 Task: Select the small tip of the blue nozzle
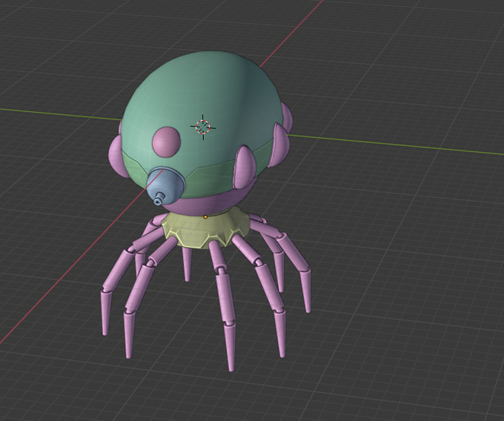158,199
